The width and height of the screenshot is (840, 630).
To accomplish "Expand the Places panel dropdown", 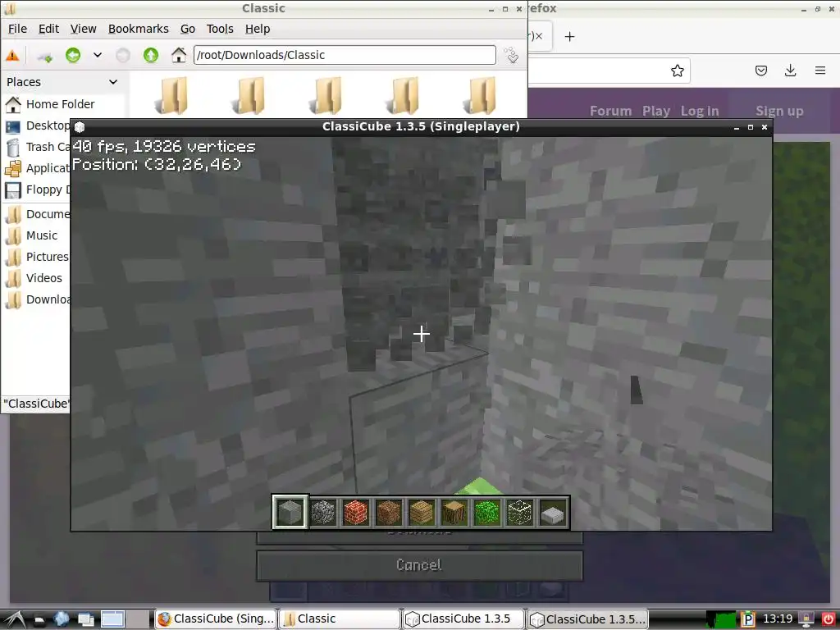I will click(113, 82).
